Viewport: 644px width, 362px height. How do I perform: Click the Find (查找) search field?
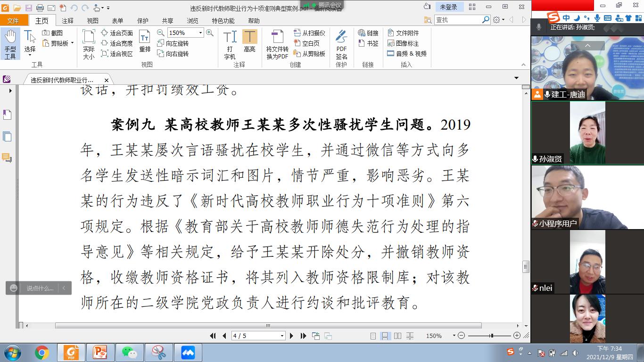point(457,20)
